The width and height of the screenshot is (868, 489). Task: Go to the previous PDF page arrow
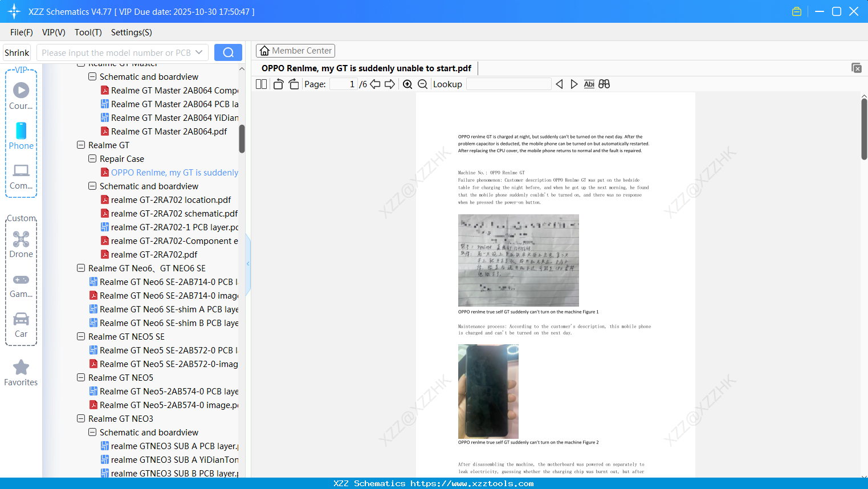(x=375, y=84)
